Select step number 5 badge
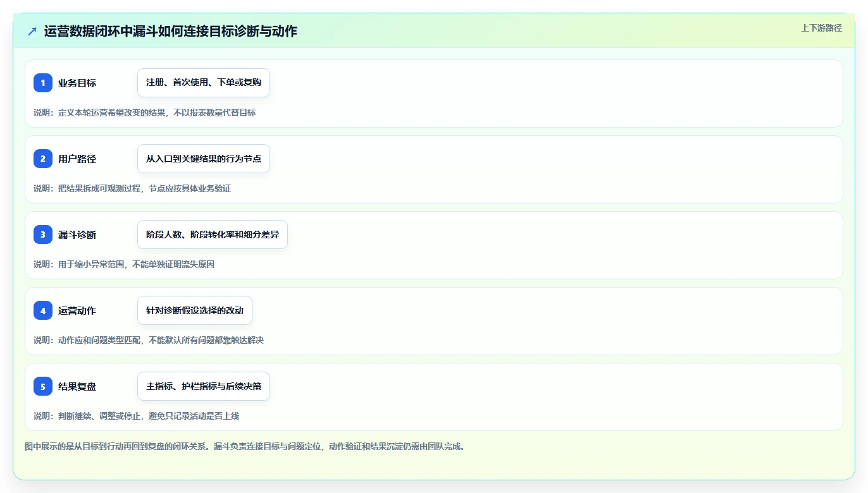Viewport: 868px width, 493px height. [43, 386]
